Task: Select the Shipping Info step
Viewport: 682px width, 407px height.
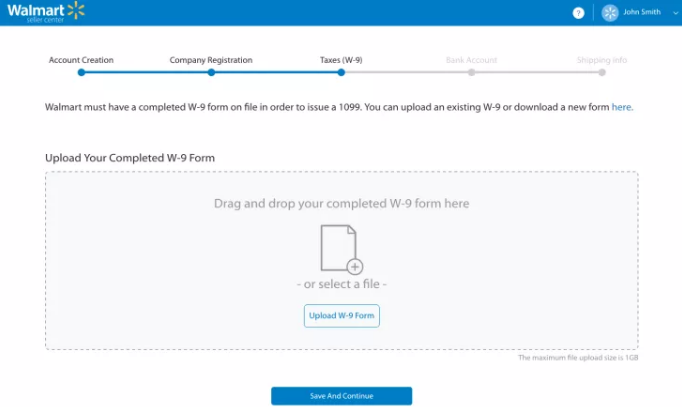Action: tap(602, 60)
